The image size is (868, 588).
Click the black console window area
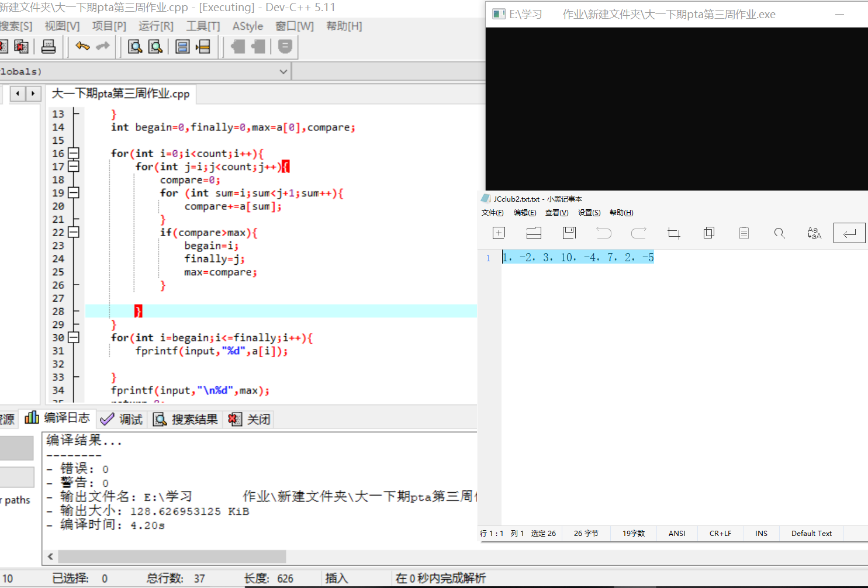676,109
